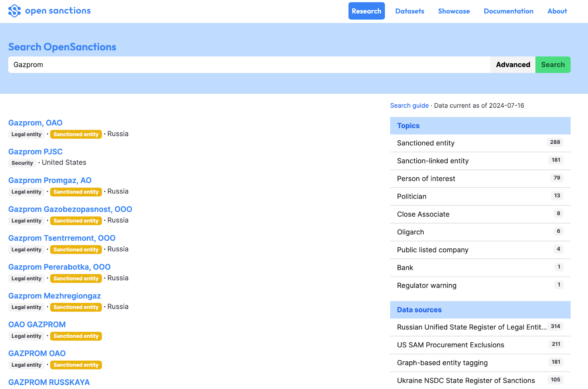The image size is (588, 389).
Task: Open the Research nav tab
Action: (x=366, y=11)
